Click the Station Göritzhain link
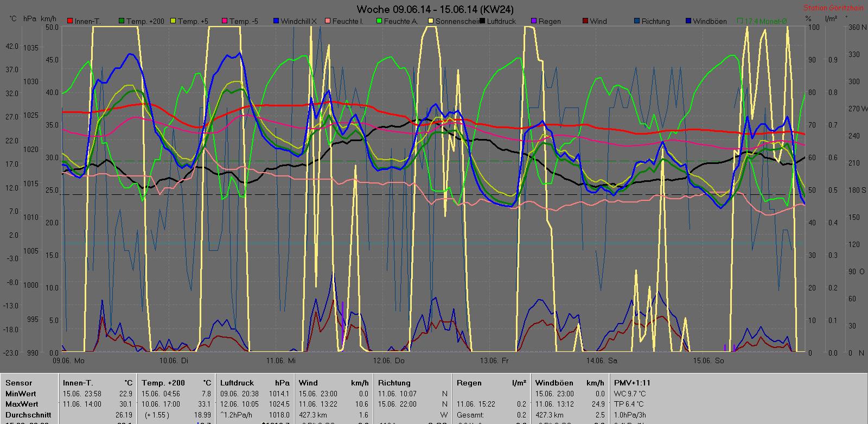The height and width of the screenshot is (424, 868). pyautogui.click(x=833, y=8)
